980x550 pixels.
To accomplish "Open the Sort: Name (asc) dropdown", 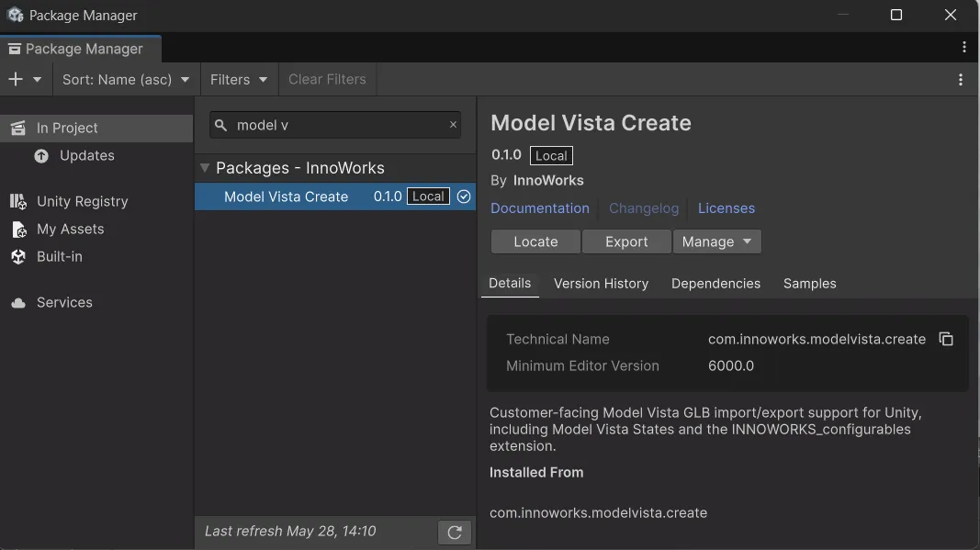I will tap(126, 79).
